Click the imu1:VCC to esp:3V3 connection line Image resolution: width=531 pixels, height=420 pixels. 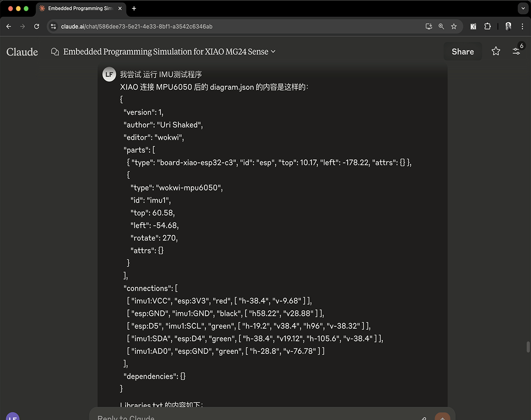219,301
